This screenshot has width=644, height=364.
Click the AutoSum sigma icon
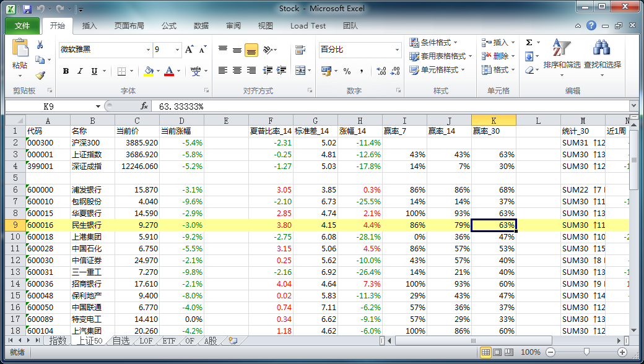click(529, 42)
